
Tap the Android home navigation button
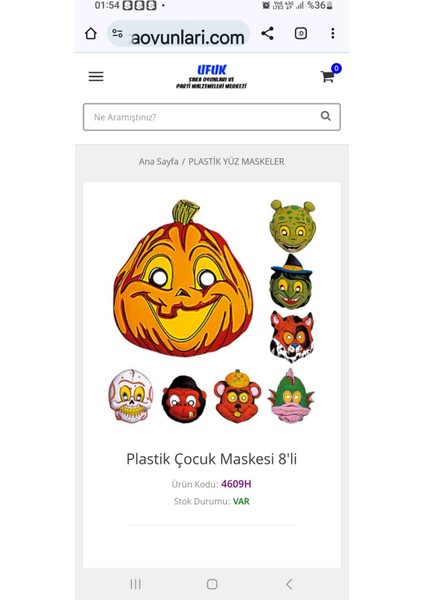(212, 584)
